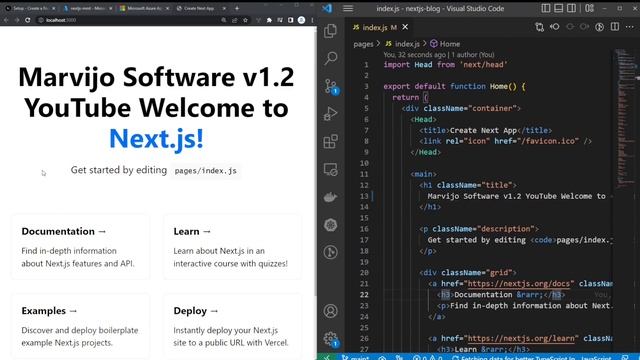Open the Docker view in activity bar
640x360 pixels.
point(331,197)
